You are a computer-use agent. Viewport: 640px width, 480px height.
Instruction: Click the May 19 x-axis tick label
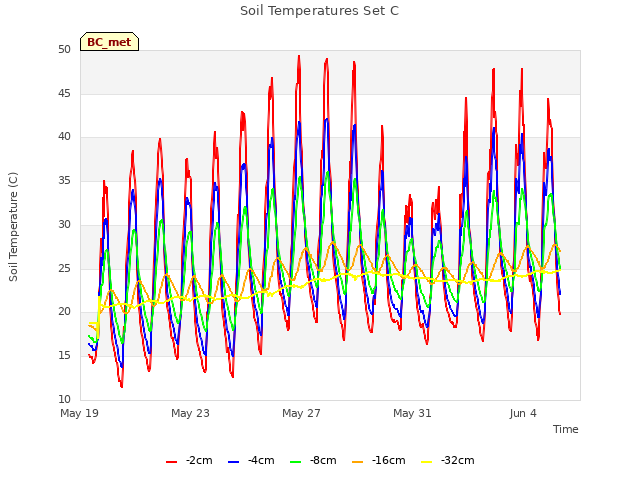pos(80,413)
